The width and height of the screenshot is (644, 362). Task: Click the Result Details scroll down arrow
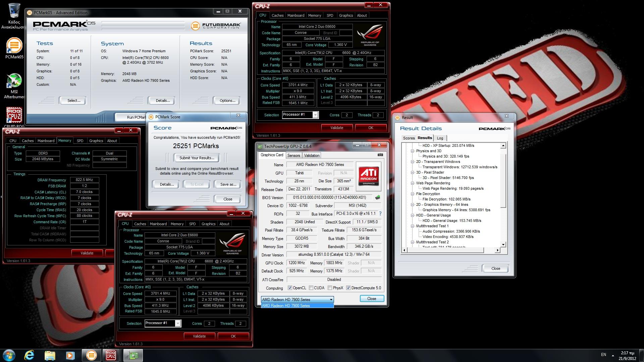point(503,245)
